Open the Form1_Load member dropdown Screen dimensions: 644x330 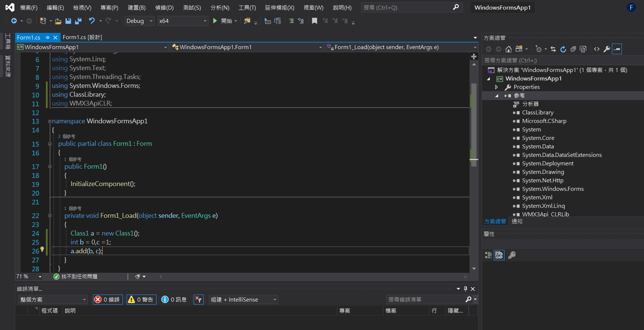402,47
